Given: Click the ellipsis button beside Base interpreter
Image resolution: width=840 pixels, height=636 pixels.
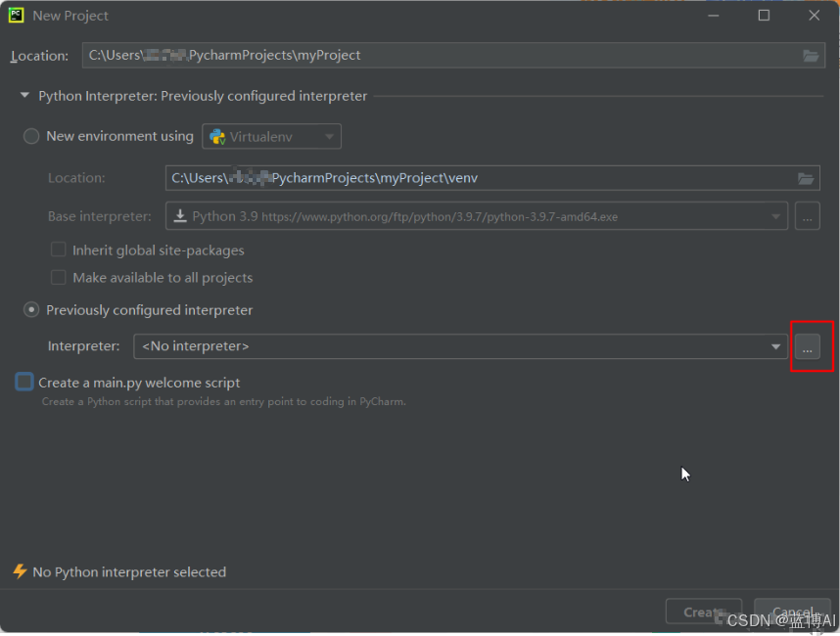Looking at the screenshot, I should point(807,215).
